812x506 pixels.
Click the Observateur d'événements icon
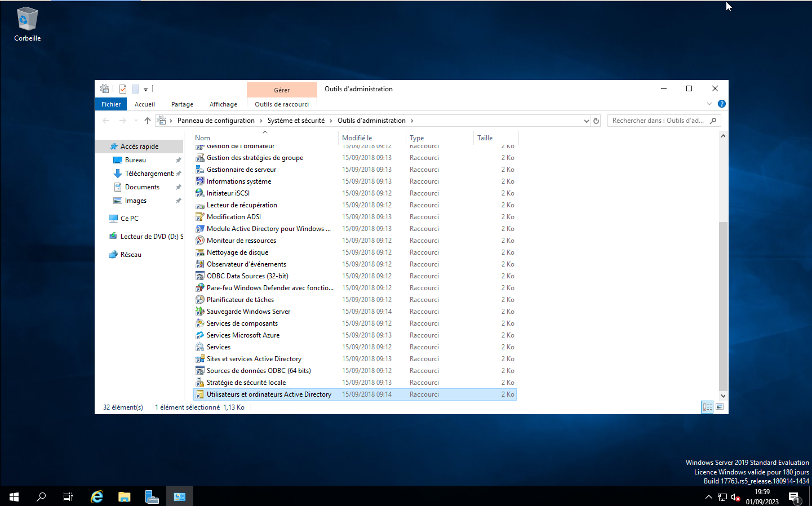(199, 264)
